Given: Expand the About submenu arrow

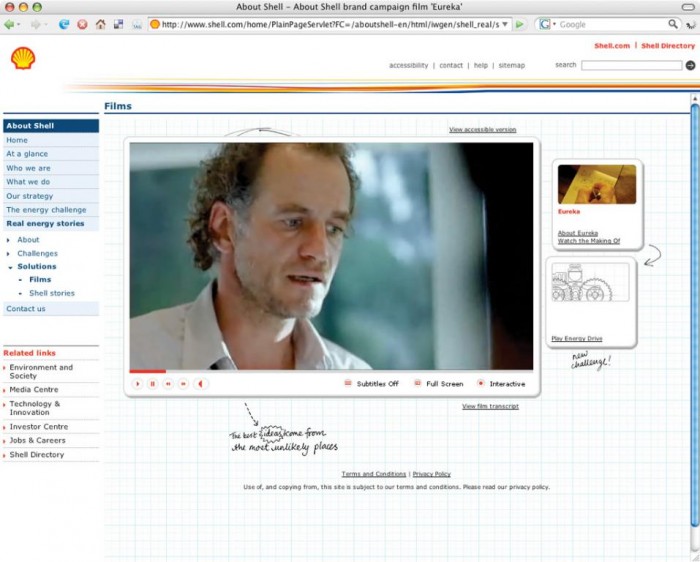Looking at the screenshot, I should point(8,240).
